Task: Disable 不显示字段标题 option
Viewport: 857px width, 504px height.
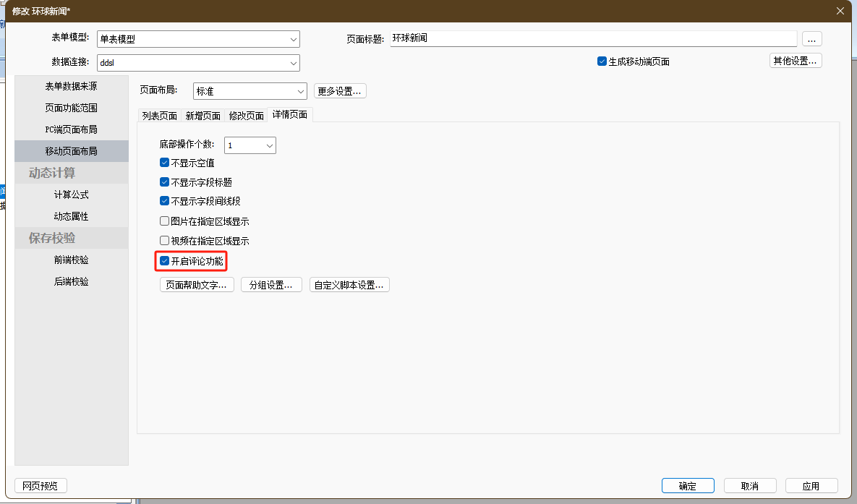Action: pyautogui.click(x=164, y=183)
